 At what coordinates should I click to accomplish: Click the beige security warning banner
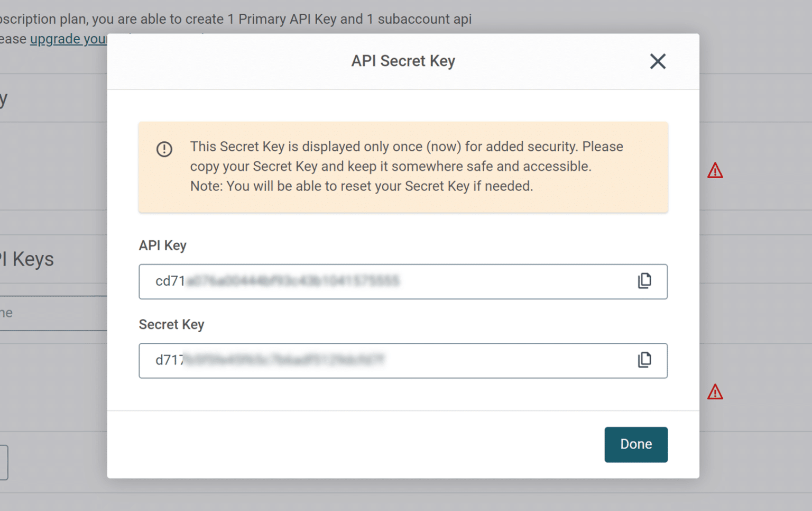403,167
